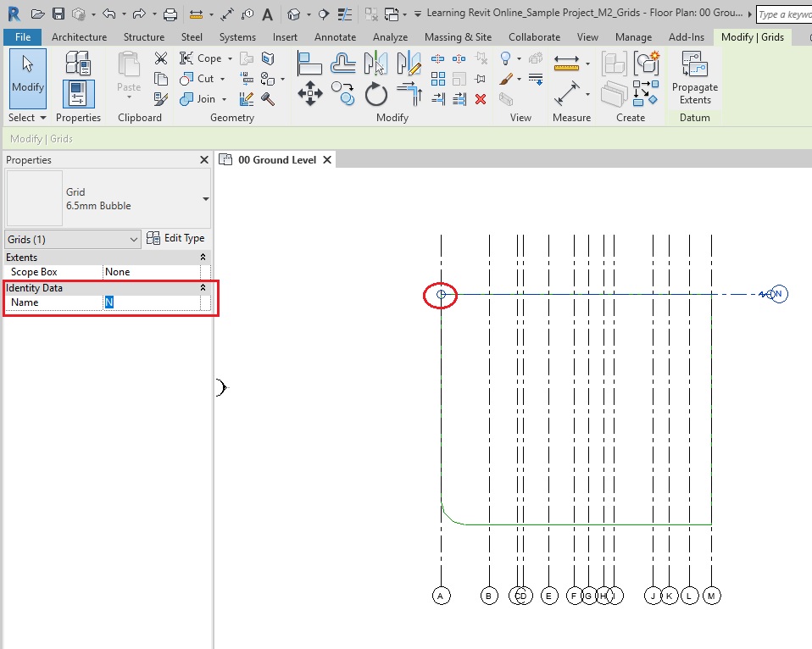Choose the Align tool
The height and width of the screenshot is (649, 812).
tap(309, 63)
